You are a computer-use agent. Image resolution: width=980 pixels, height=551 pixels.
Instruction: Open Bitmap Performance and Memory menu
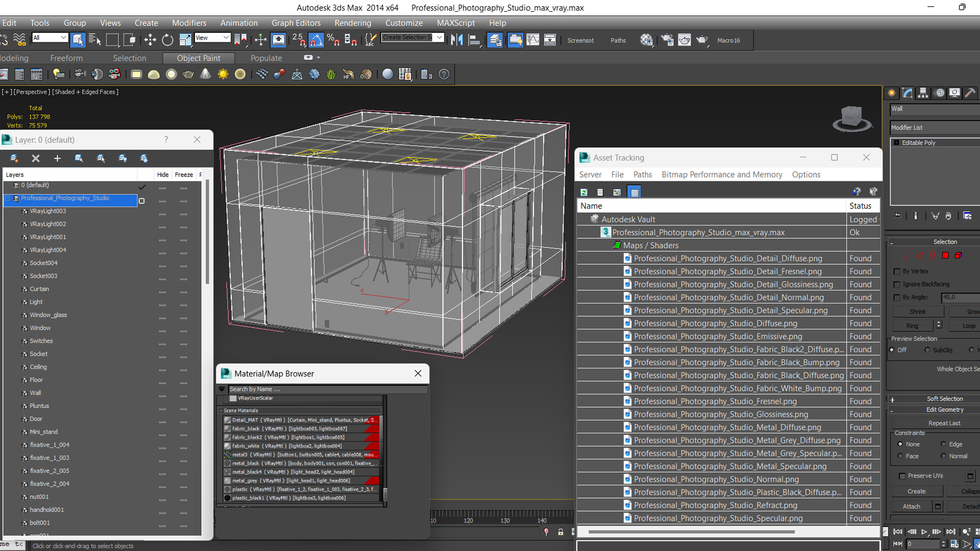pyautogui.click(x=722, y=174)
